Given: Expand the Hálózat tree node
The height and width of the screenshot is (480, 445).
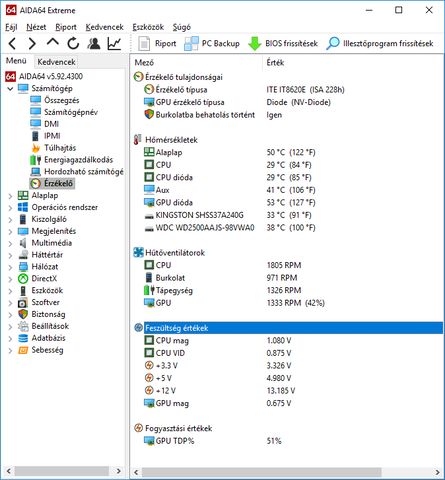Looking at the screenshot, I should pos(10,267).
